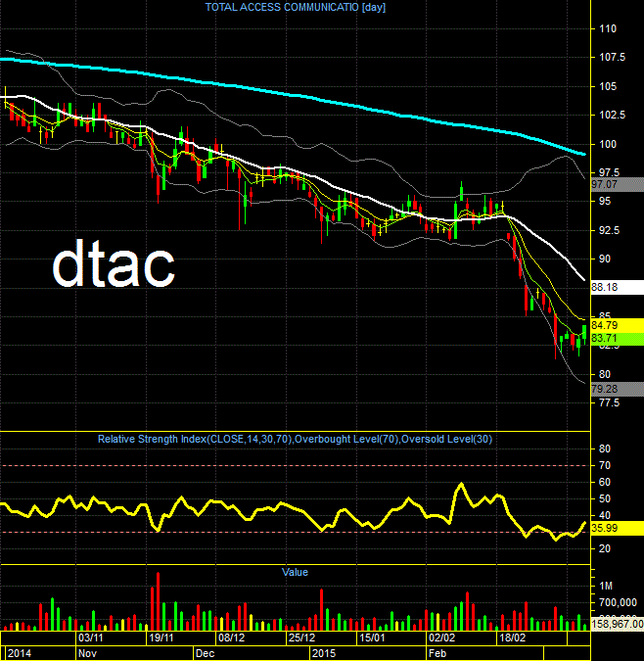The image size is (644, 661).
Task: Click the 02/02 date axis label
Action: (441, 637)
